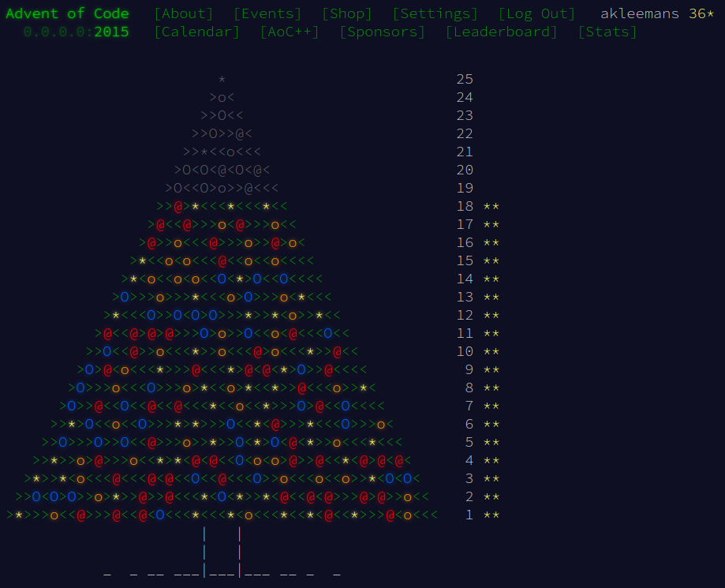Open the About page
Screen dimensions: 725x588
point(184,14)
